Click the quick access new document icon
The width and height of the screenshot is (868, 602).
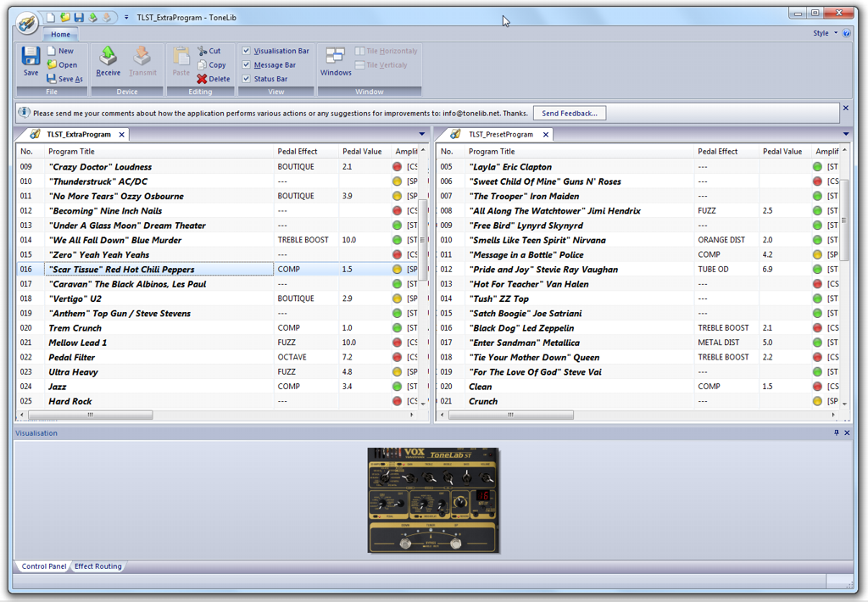[x=50, y=17]
